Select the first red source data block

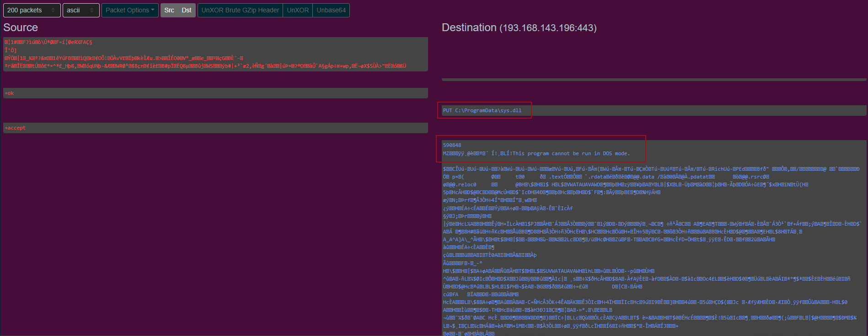click(215, 54)
